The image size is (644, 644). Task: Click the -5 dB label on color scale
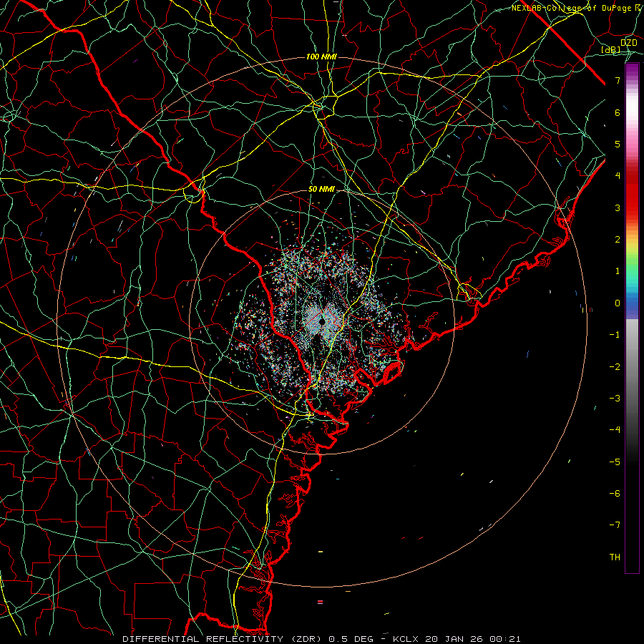click(x=615, y=462)
